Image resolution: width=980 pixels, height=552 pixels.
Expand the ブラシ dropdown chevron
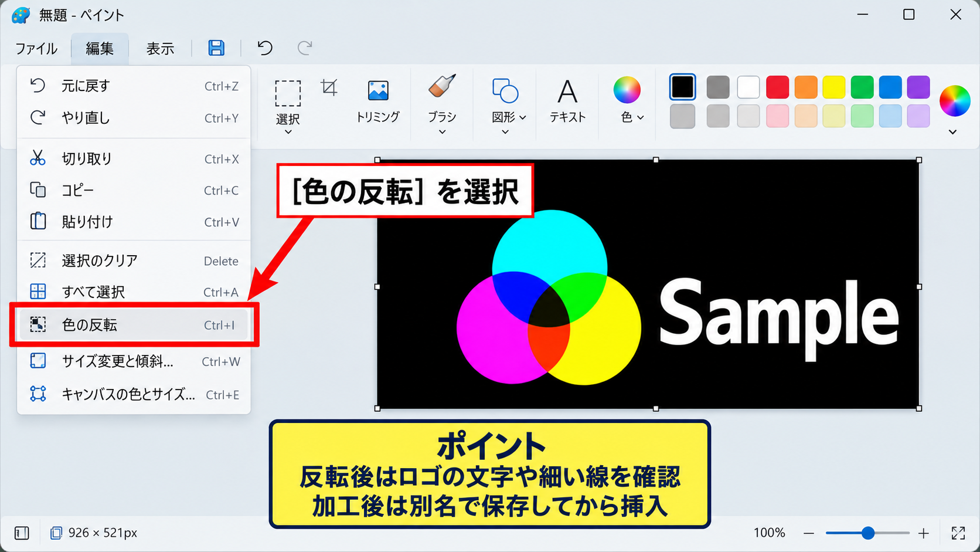443,132
